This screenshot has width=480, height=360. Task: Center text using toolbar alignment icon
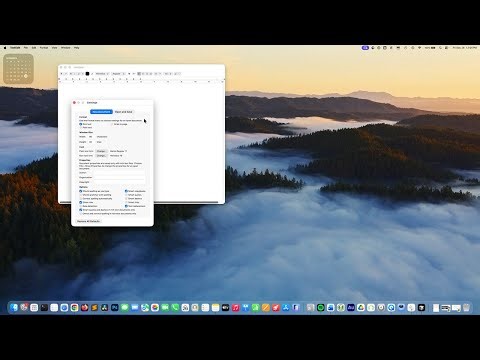(x=143, y=74)
